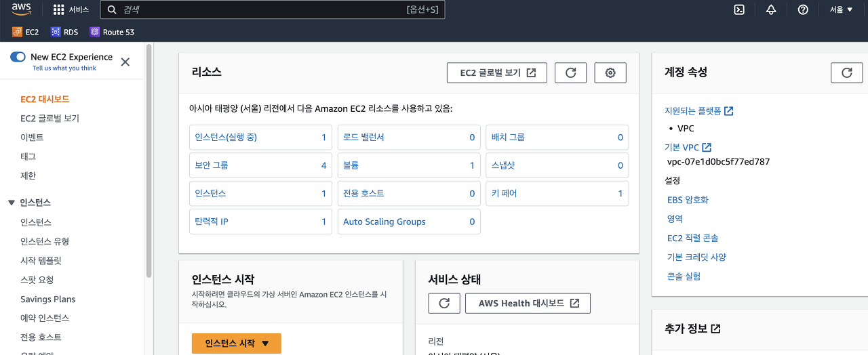Screen dimensions: 868x355
Task: Open the CloudShell terminal icon
Action: (740, 9)
